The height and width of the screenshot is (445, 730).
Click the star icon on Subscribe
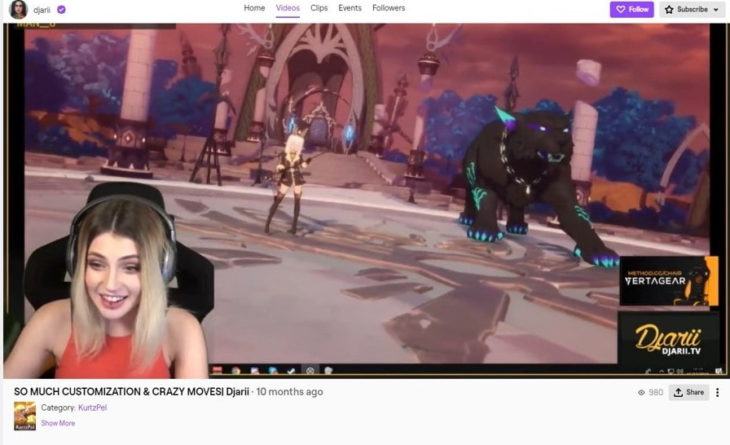click(x=669, y=9)
